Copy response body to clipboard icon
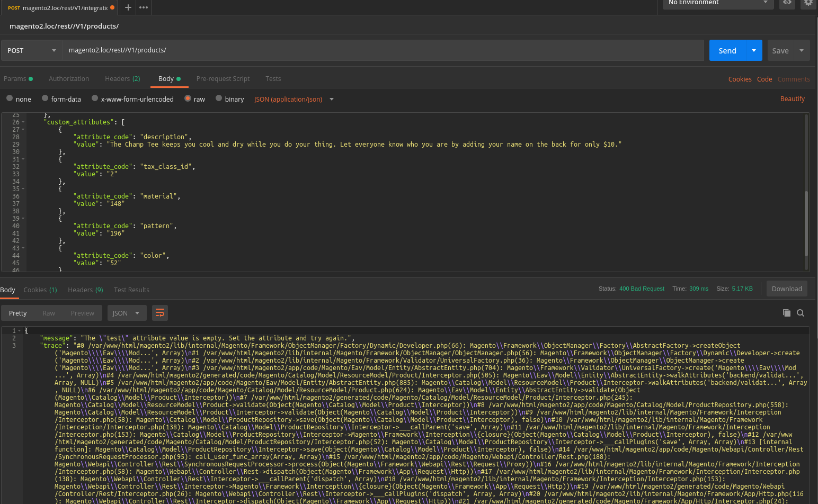 (x=787, y=313)
